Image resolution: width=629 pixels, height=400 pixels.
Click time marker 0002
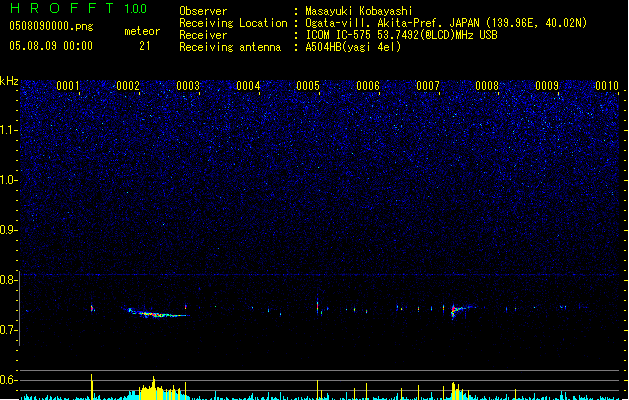tap(128, 86)
